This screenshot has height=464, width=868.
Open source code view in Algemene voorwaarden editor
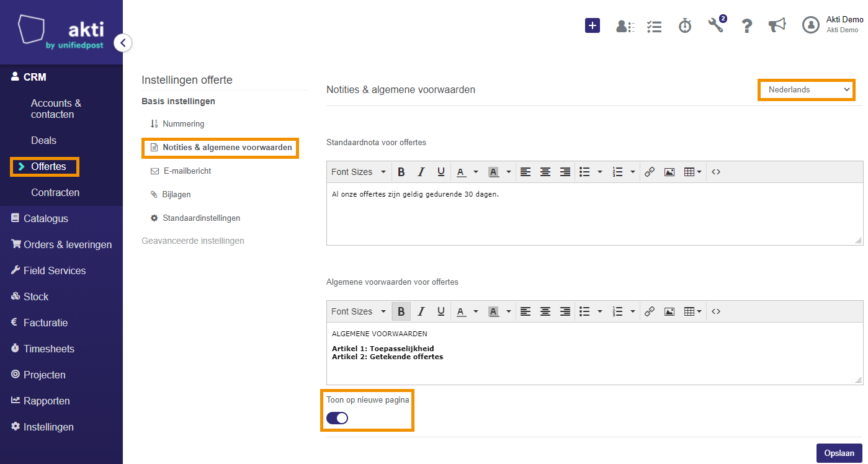click(x=716, y=311)
